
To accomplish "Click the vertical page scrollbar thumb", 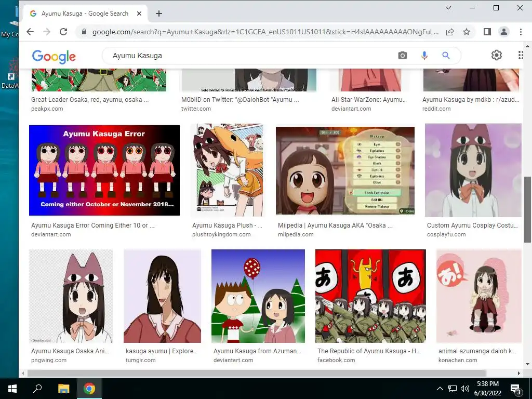I will [527, 209].
